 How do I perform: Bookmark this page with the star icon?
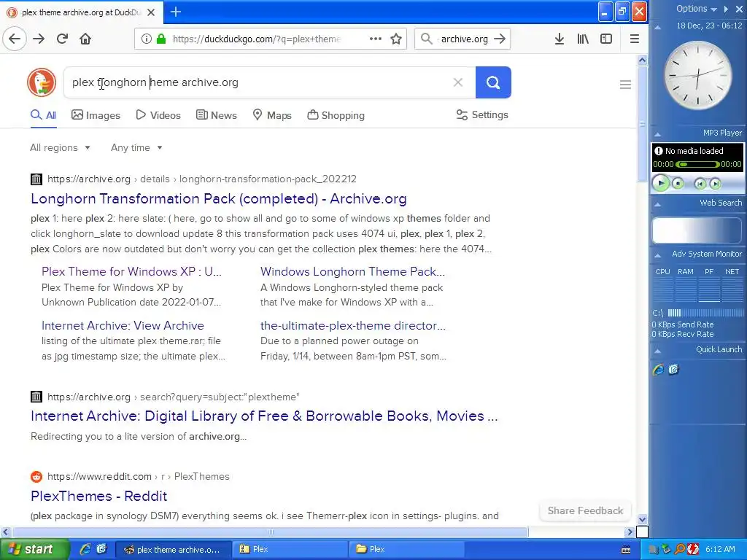[396, 39]
